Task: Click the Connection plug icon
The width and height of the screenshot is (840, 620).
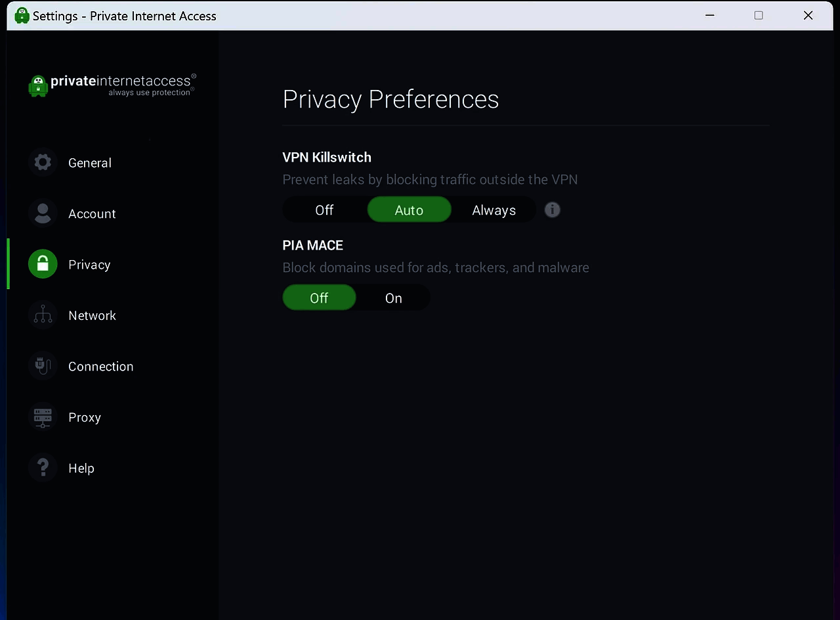Action: (43, 366)
